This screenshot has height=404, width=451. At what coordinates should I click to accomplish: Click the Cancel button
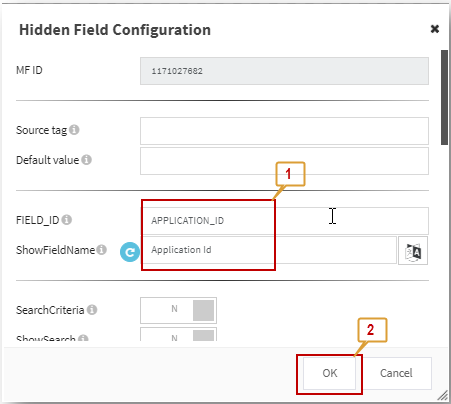(396, 373)
